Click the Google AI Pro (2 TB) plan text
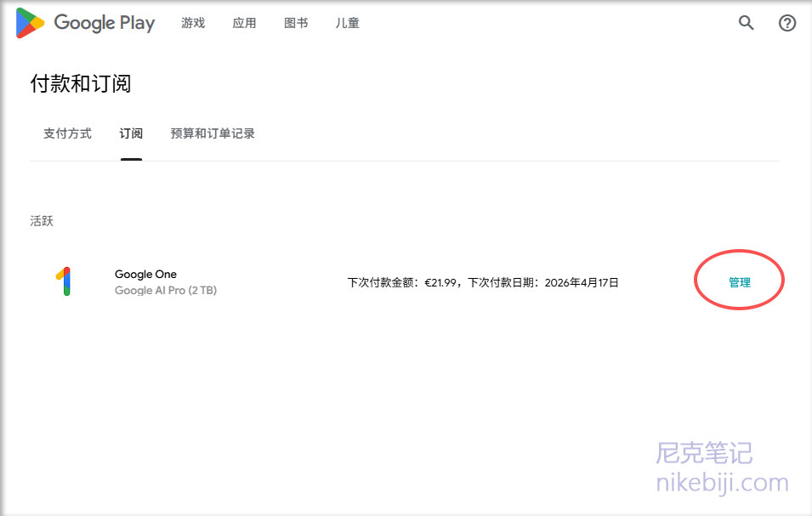 [166, 291]
